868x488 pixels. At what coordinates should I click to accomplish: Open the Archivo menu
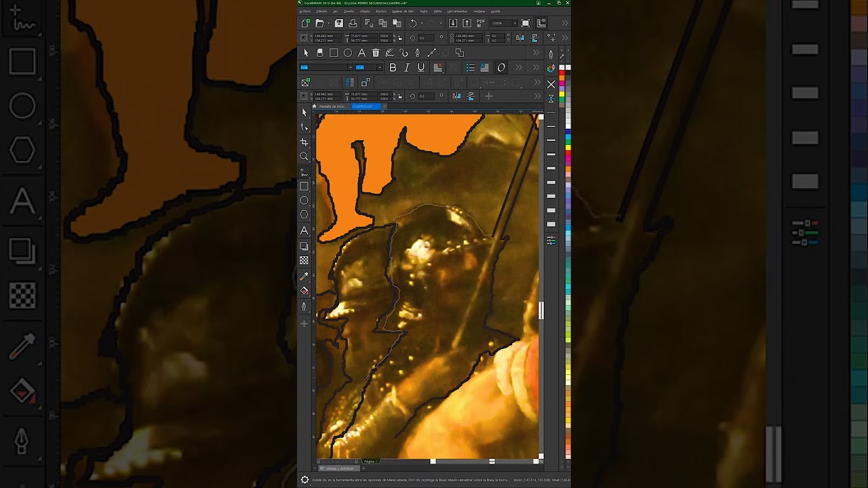[305, 11]
